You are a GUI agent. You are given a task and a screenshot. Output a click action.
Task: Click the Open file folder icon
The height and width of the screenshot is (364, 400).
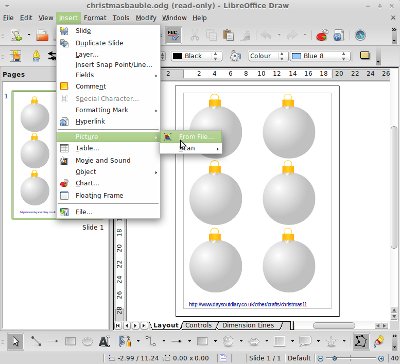42,35
